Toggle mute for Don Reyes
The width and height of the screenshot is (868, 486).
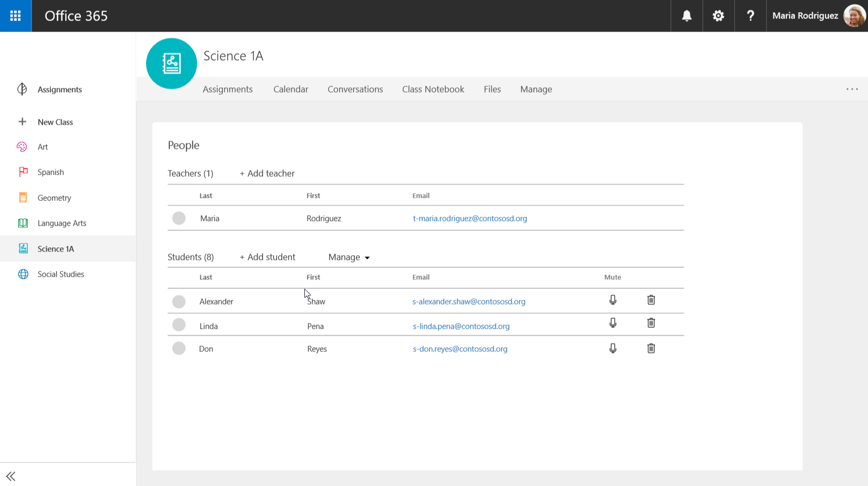(x=612, y=348)
